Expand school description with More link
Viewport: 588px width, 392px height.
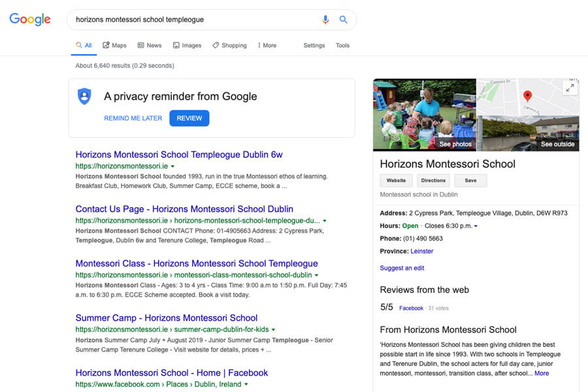[542, 373]
